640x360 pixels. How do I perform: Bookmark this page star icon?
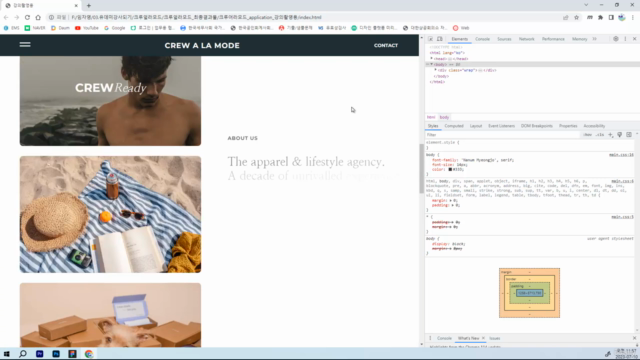click(576, 17)
